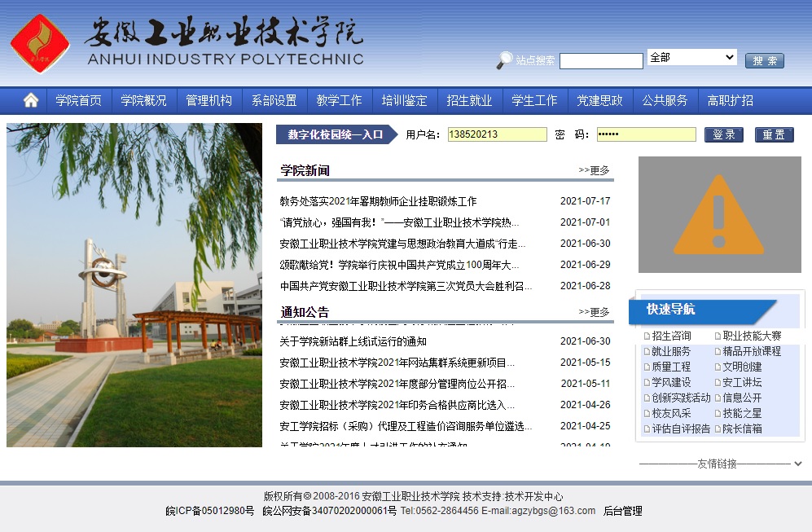Click the 皖公网安备34070202000061号 footer text
Viewport: 812px width, 532px height.
(329, 512)
